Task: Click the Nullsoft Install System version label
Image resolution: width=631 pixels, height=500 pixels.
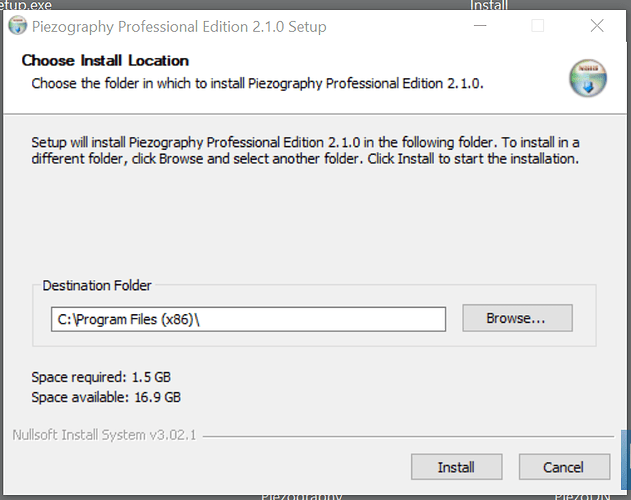Action: (x=104, y=435)
